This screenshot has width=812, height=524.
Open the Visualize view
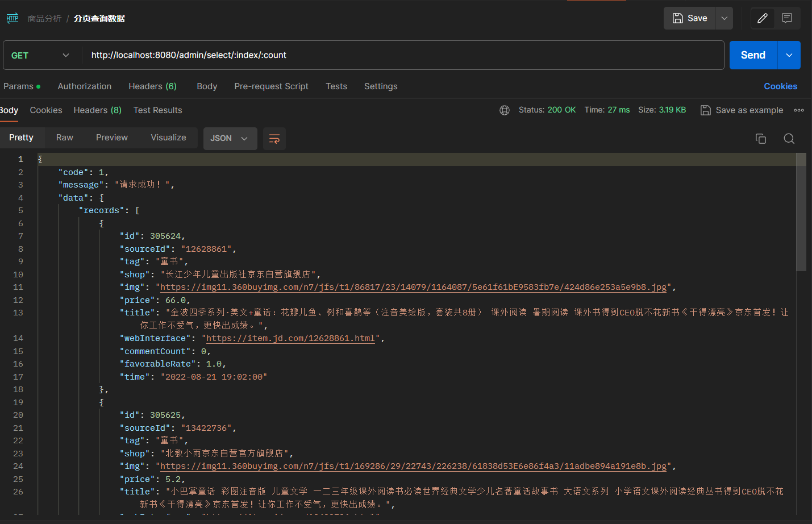click(x=168, y=138)
